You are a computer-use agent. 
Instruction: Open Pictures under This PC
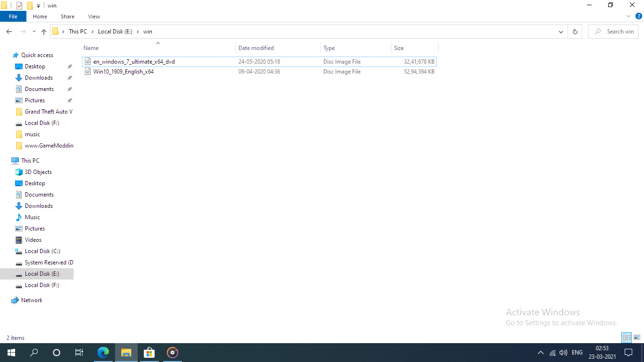pyautogui.click(x=35, y=229)
